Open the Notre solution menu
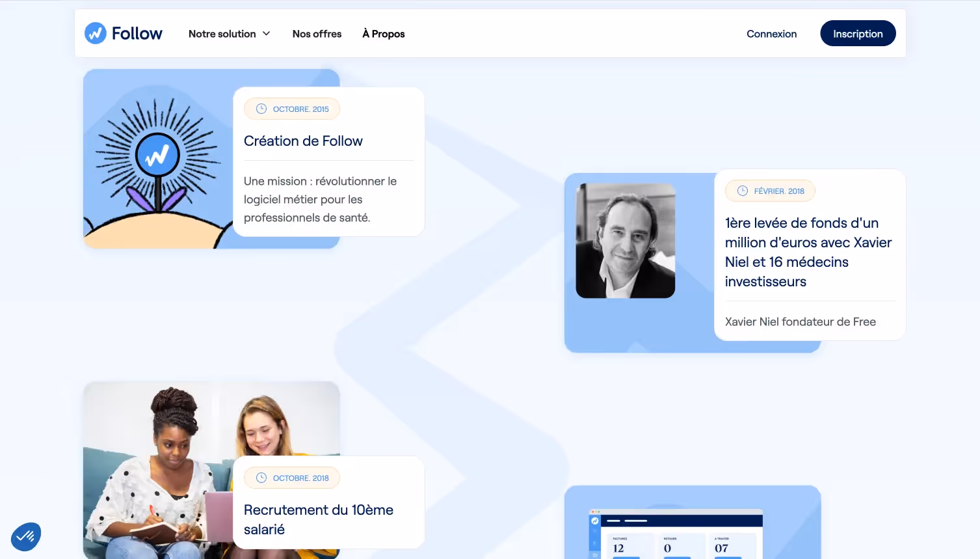 (x=229, y=34)
